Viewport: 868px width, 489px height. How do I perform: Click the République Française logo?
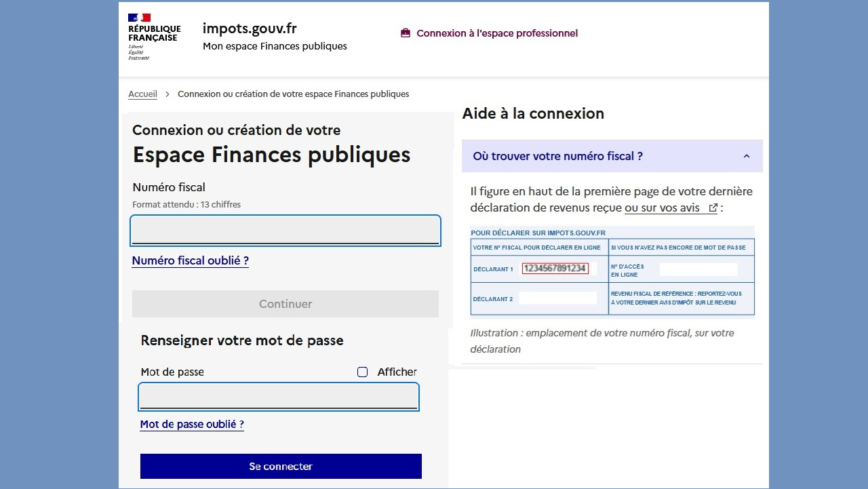point(154,37)
